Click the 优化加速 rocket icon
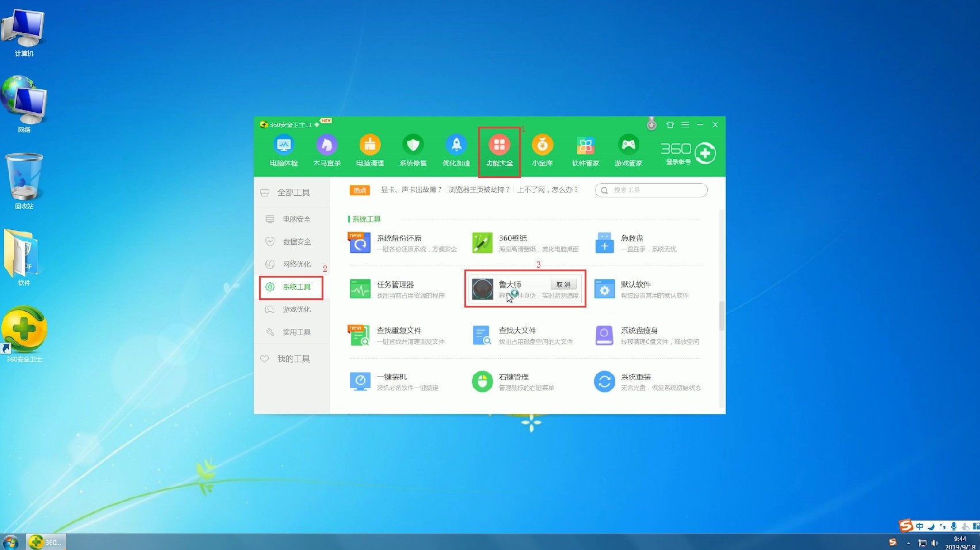 [456, 145]
